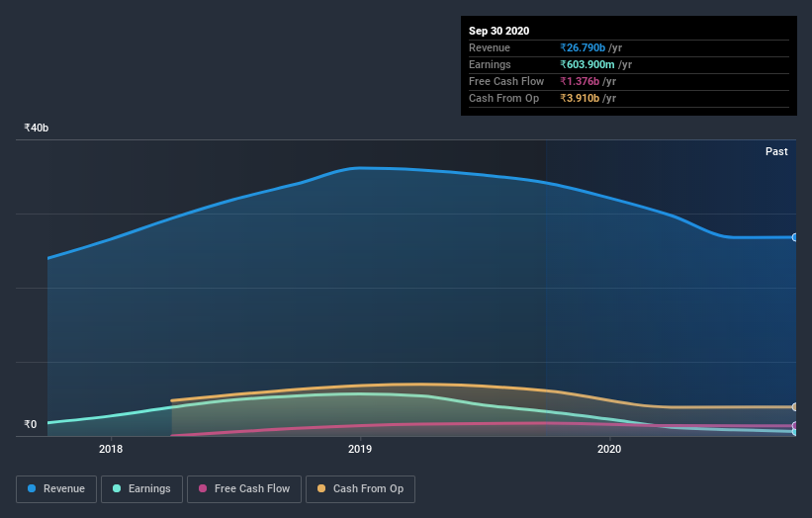Toggle the Cash From Op legend button
Viewport: 812px width, 518px height.
point(360,489)
